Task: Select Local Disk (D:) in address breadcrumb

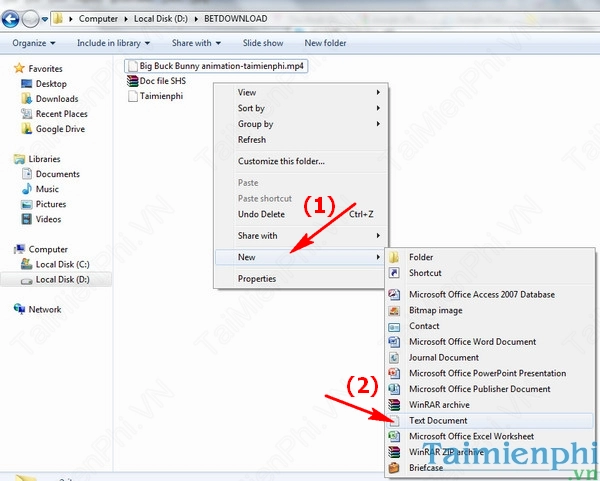Action: (x=161, y=19)
